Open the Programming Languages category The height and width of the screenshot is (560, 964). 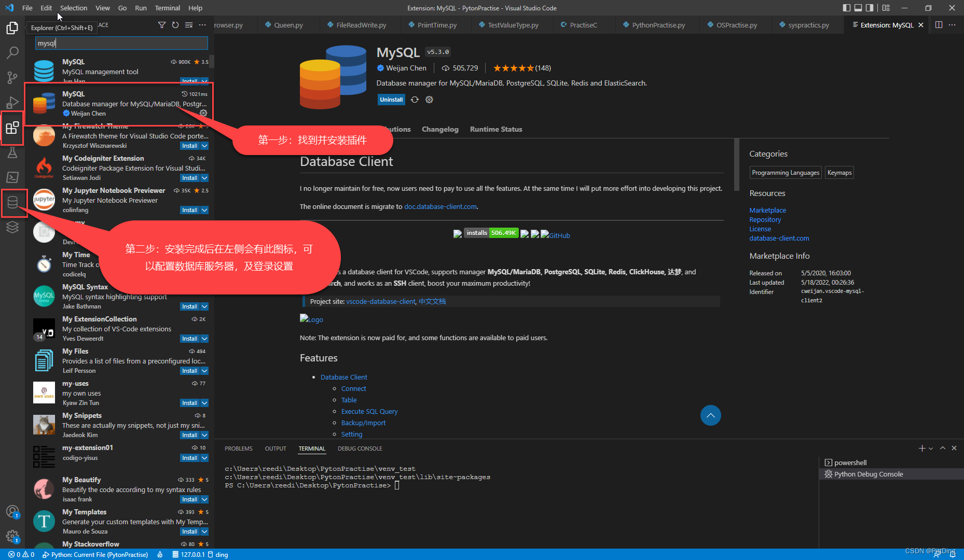click(786, 173)
